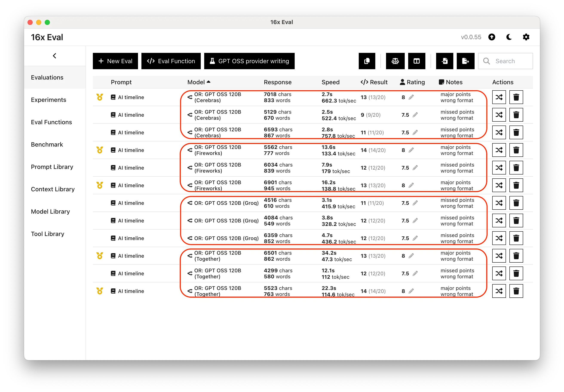Click the medal icon on the 7018 chars row
The image size is (564, 392).
(100, 97)
